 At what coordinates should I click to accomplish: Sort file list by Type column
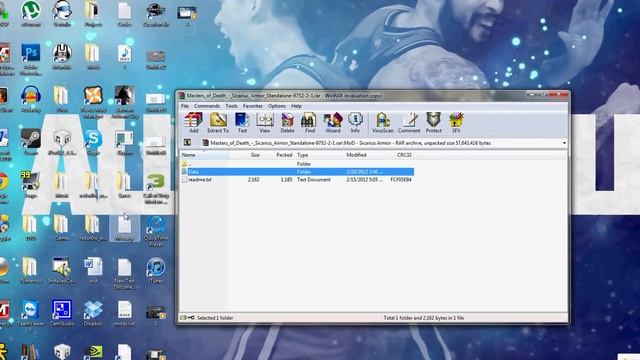pyautogui.click(x=320, y=155)
